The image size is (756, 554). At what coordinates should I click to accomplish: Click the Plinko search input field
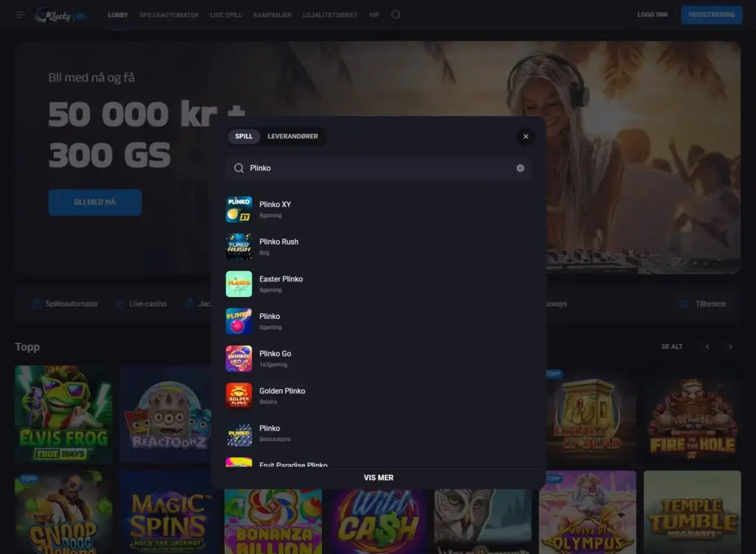[377, 168]
